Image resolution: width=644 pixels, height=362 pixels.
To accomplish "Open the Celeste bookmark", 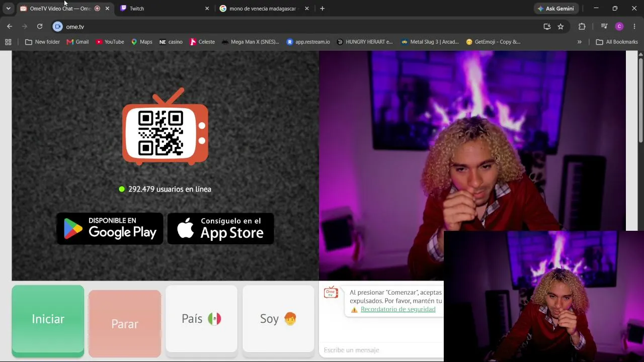I will (202, 42).
